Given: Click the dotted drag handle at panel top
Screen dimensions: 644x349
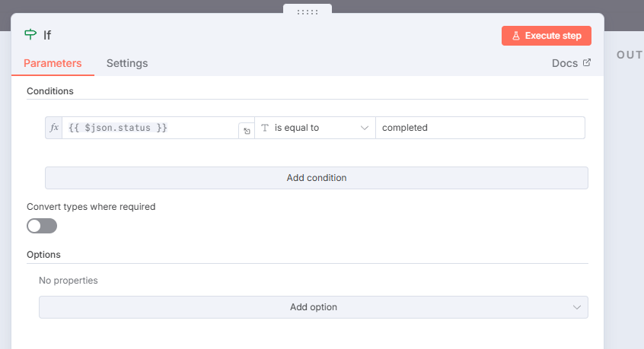Looking at the screenshot, I should tap(308, 11).
